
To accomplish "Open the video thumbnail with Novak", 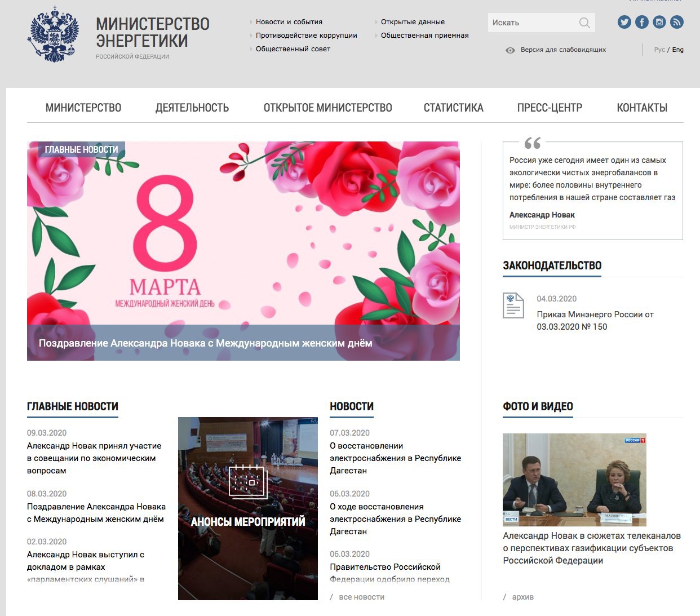I will [574, 480].
